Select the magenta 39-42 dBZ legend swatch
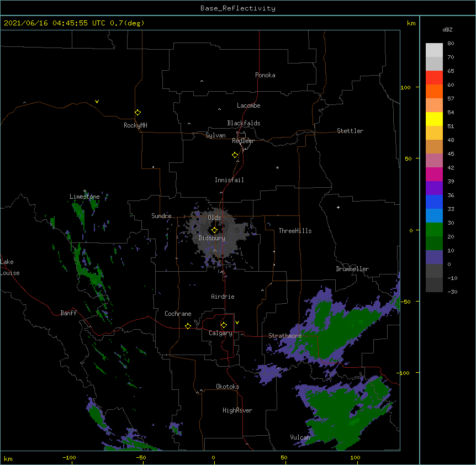 tap(434, 174)
